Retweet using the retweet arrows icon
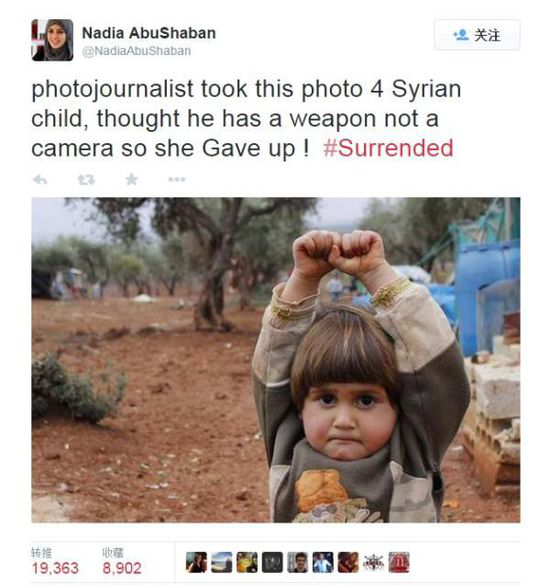This screenshot has height=585, width=550. coord(86,180)
